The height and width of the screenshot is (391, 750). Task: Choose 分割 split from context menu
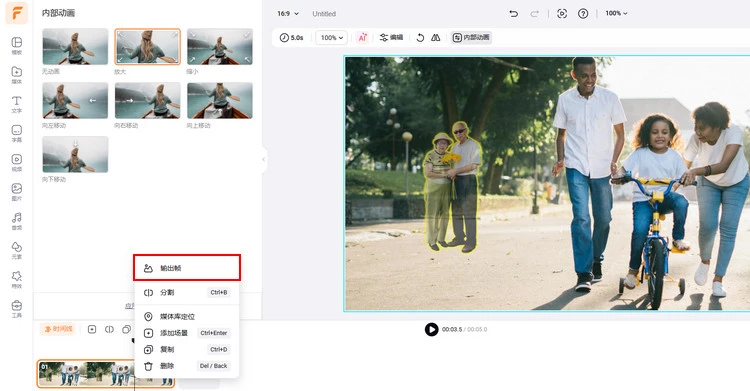[187, 292]
